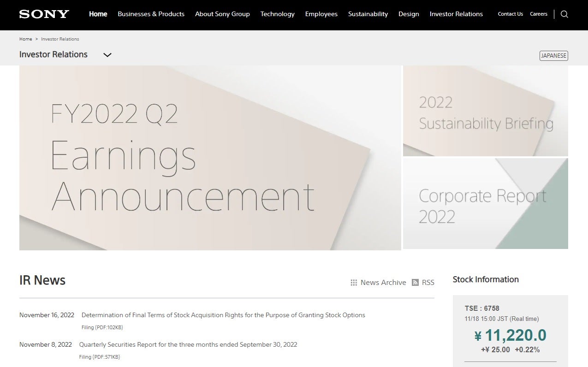Open the Technology menu
The width and height of the screenshot is (588, 367).
tap(278, 14)
